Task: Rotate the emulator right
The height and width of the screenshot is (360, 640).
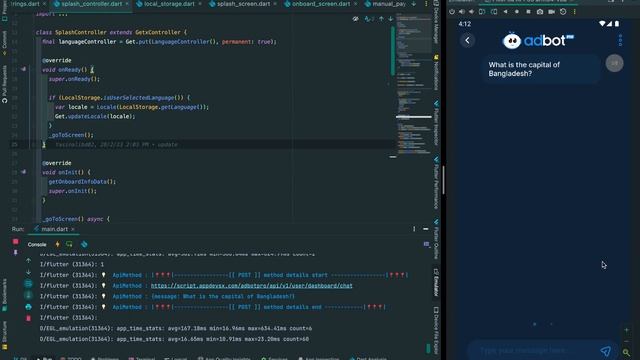Action: pos(494,12)
